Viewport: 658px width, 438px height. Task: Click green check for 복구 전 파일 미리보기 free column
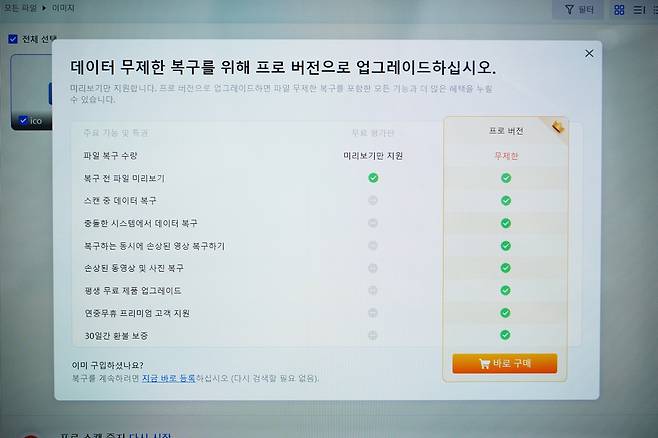tap(373, 178)
